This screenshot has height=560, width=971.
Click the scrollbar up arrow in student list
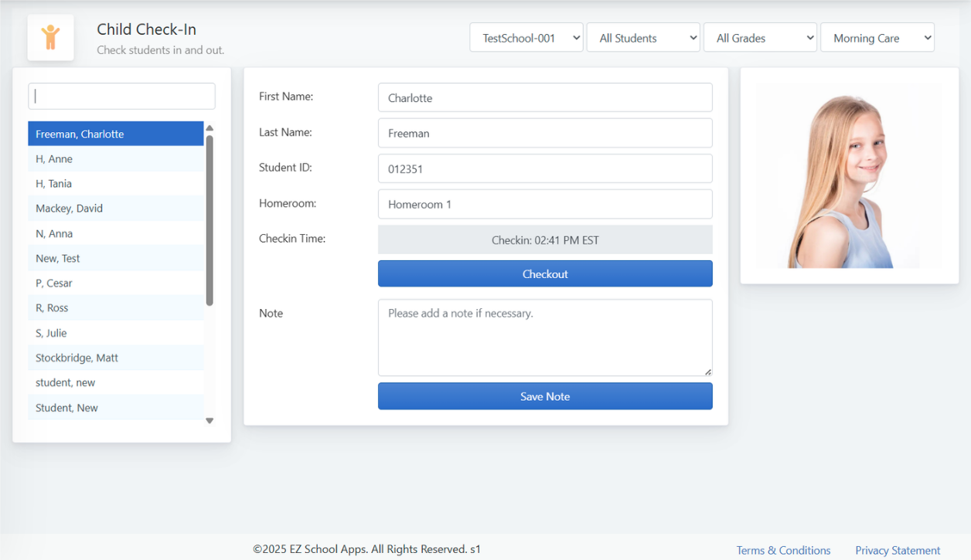click(x=210, y=129)
